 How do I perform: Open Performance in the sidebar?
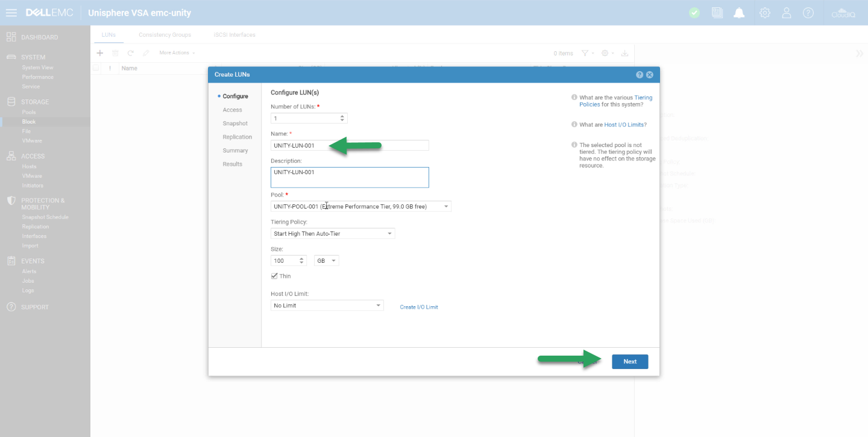coord(37,77)
